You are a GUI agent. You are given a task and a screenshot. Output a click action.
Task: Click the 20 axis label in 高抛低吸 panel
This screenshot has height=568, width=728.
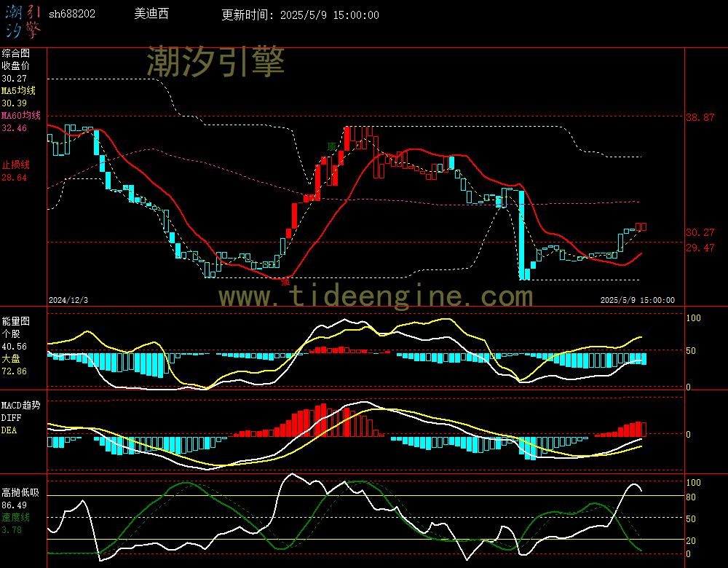click(x=691, y=540)
